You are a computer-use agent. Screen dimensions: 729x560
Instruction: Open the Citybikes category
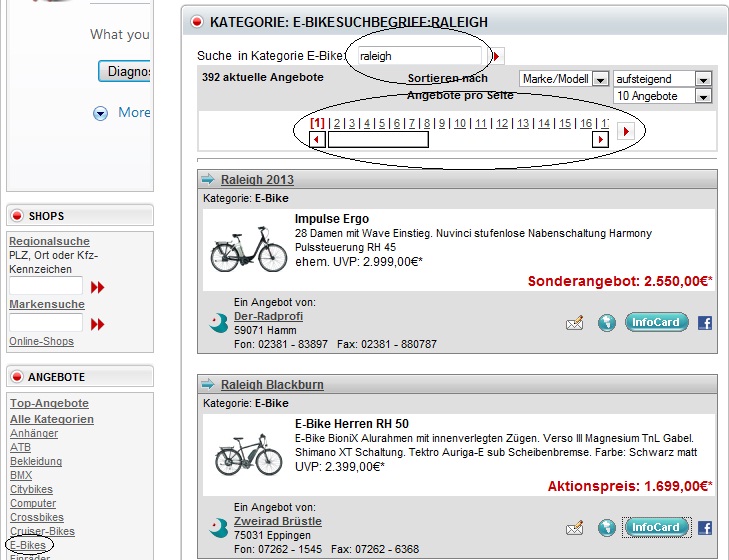click(31, 489)
